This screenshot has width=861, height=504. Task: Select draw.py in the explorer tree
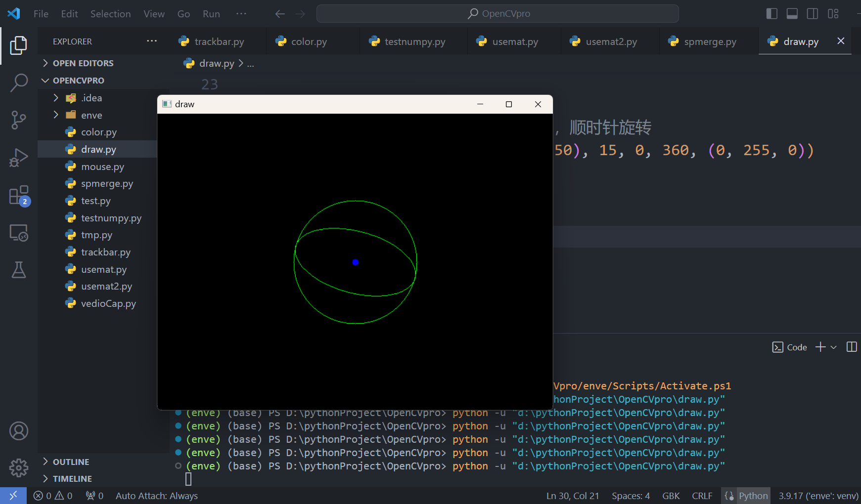click(x=98, y=149)
